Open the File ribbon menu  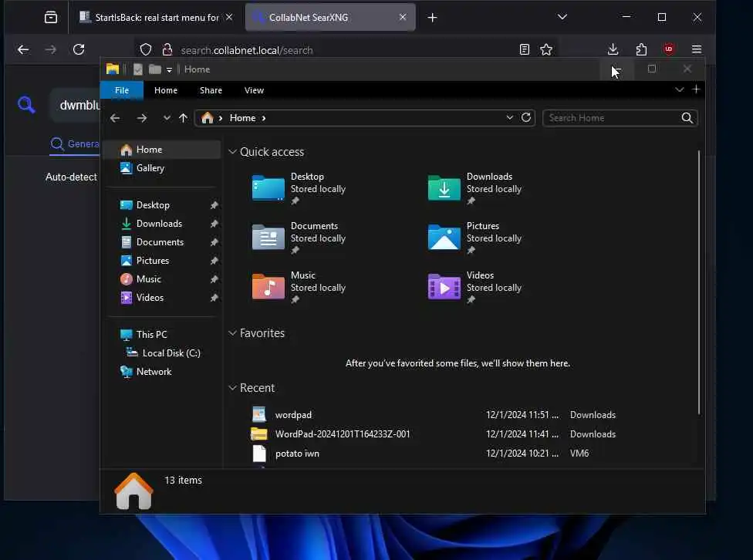point(121,90)
